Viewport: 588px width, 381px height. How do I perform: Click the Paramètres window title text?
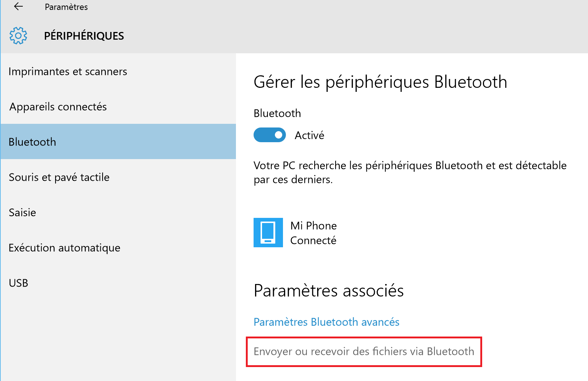(66, 7)
